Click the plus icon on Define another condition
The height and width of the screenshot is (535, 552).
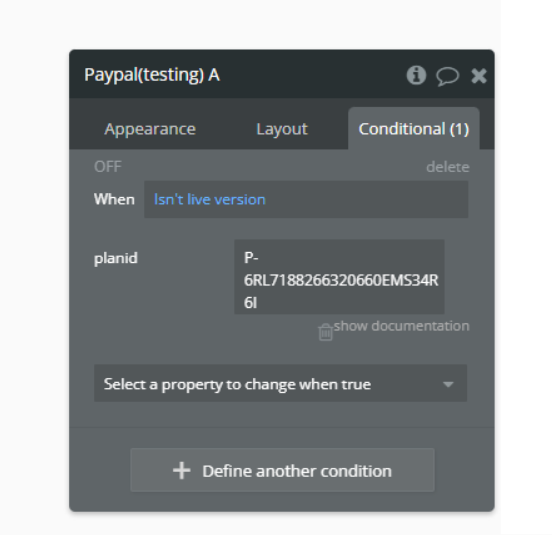click(182, 471)
